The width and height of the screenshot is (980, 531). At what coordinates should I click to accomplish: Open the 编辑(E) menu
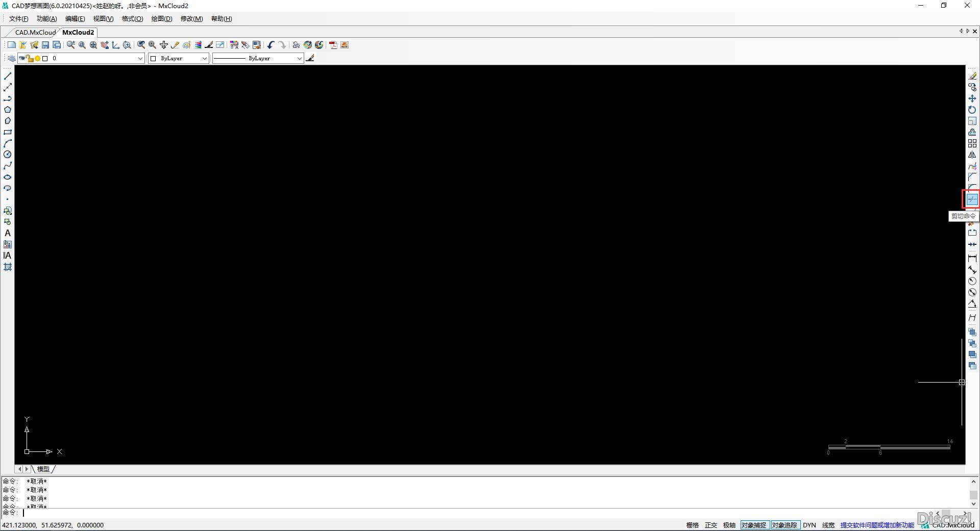[x=75, y=19]
